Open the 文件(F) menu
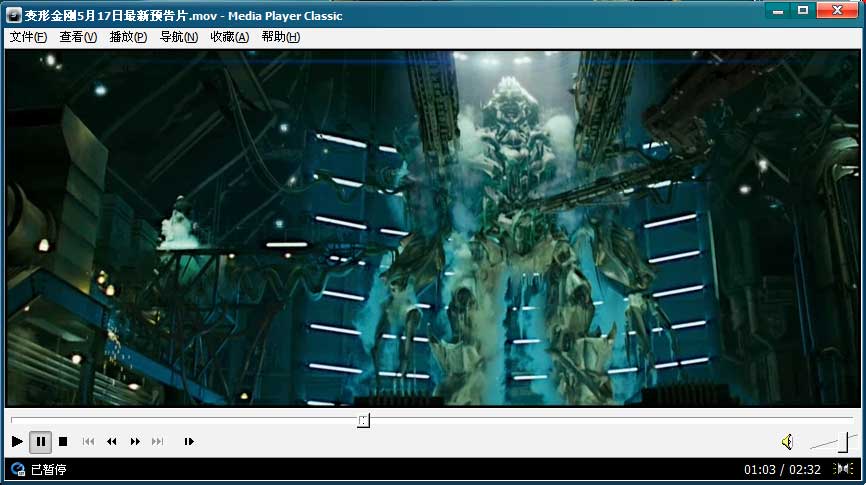Viewport: 866px width, 485px height. point(28,37)
